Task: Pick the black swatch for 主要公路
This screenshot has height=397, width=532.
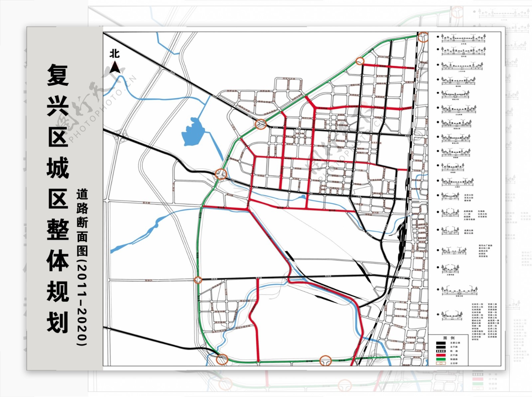Action: pos(441,343)
